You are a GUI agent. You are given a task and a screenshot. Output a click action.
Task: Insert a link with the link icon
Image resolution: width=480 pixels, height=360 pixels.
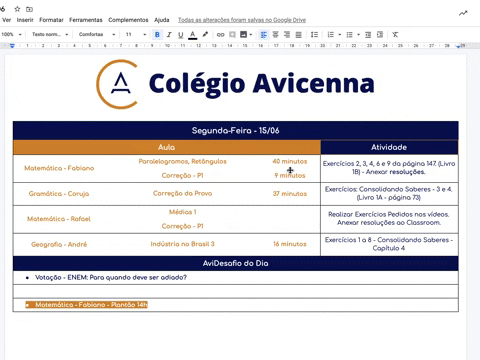pyautogui.click(x=220, y=35)
